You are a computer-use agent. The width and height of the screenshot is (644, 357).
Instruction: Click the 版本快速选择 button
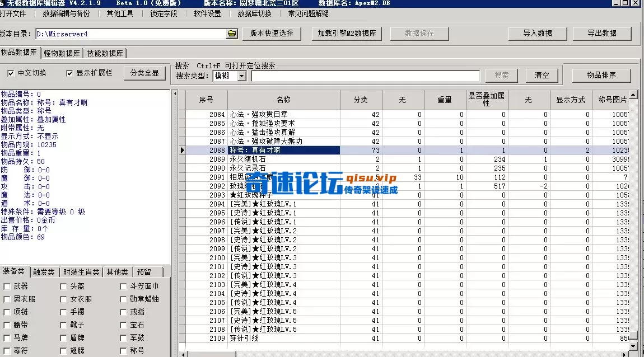pos(273,33)
